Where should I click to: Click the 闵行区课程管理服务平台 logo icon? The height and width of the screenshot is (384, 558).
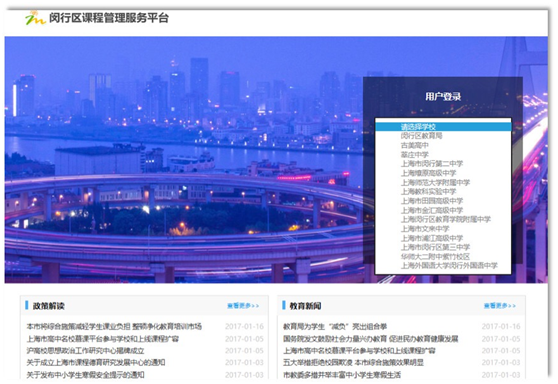pyautogui.click(x=35, y=18)
